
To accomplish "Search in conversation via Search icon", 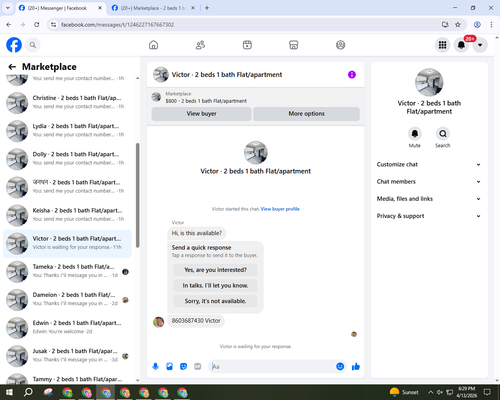I will [443, 134].
